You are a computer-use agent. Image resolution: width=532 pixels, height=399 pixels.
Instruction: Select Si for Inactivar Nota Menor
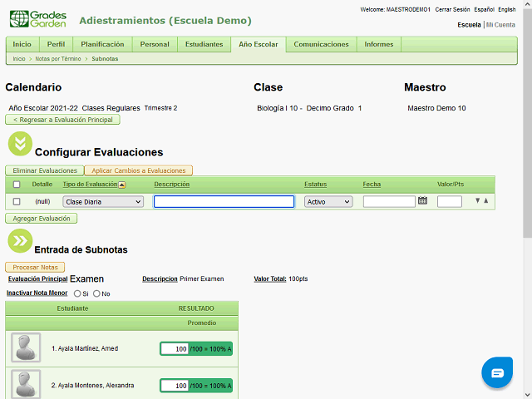coord(77,293)
